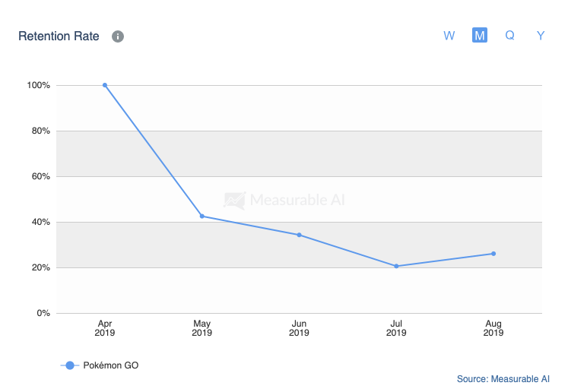Click the May 2019 data point
The height and width of the screenshot is (392, 568).
click(x=201, y=216)
